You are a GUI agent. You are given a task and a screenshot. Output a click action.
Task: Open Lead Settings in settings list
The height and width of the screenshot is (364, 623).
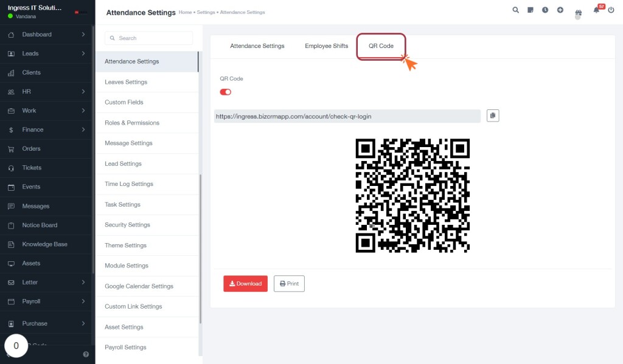click(x=147, y=163)
